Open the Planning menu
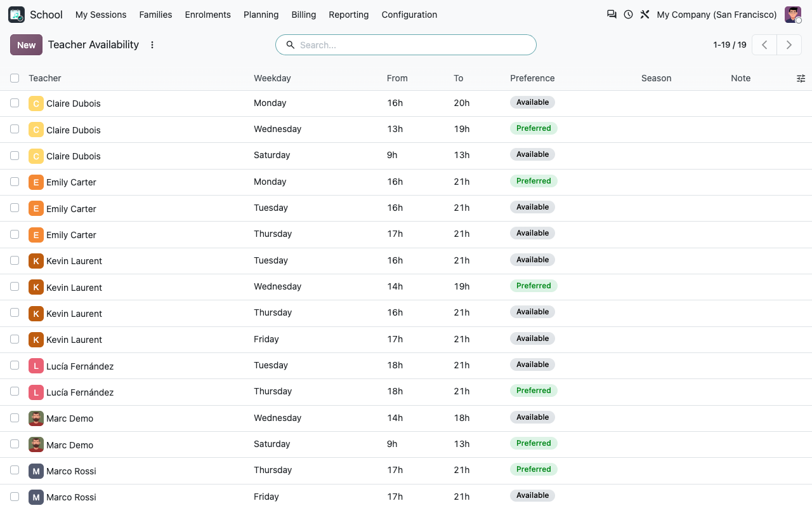This screenshot has height=508, width=812. (x=261, y=15)
